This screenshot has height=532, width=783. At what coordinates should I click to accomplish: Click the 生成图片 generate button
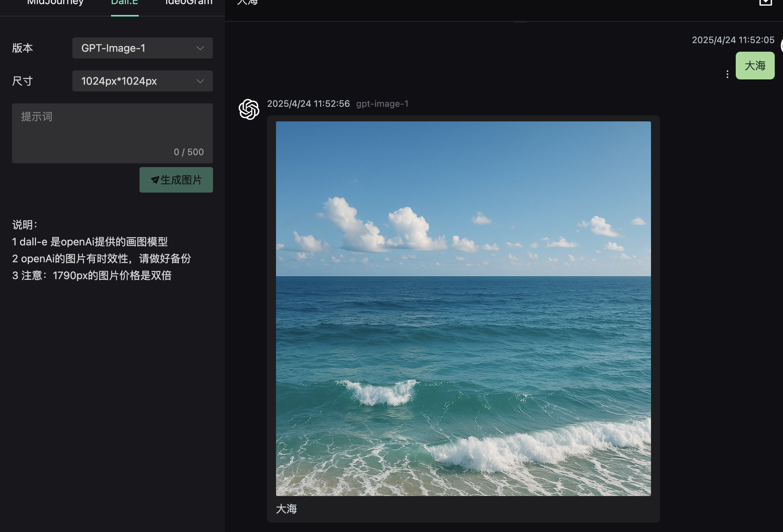pos(176,179)
